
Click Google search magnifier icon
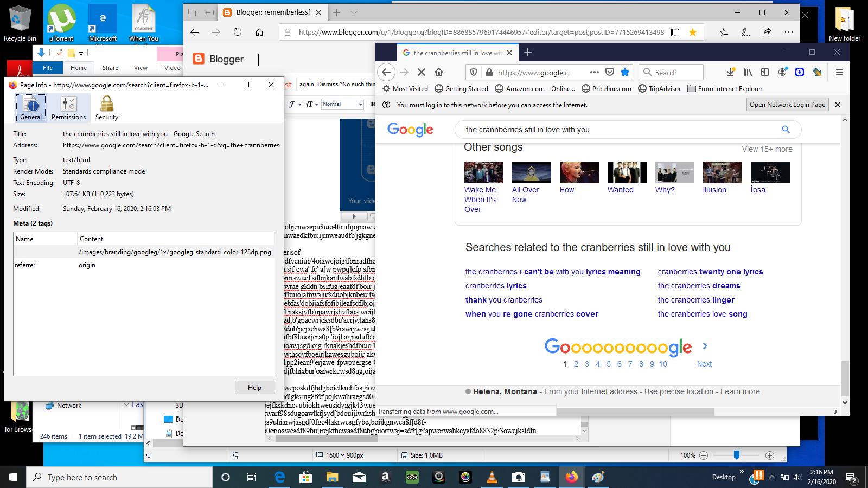(786, 129)
